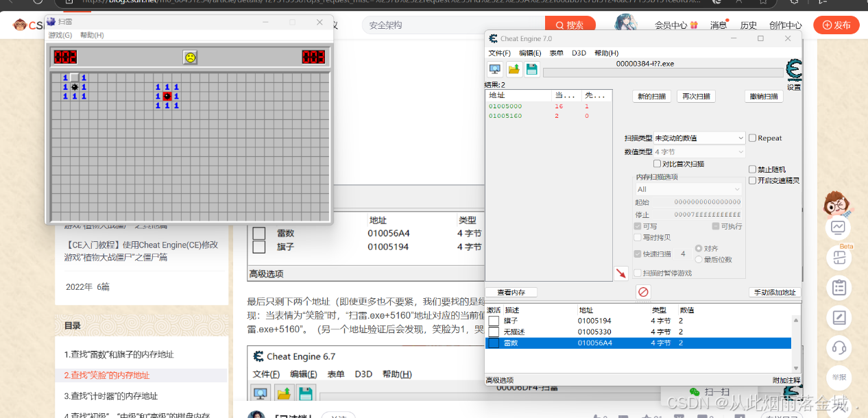
Task: Open the 编辑(E) menu in Cheat Engine
Action: pyautogui.click(x=530, y=53)
